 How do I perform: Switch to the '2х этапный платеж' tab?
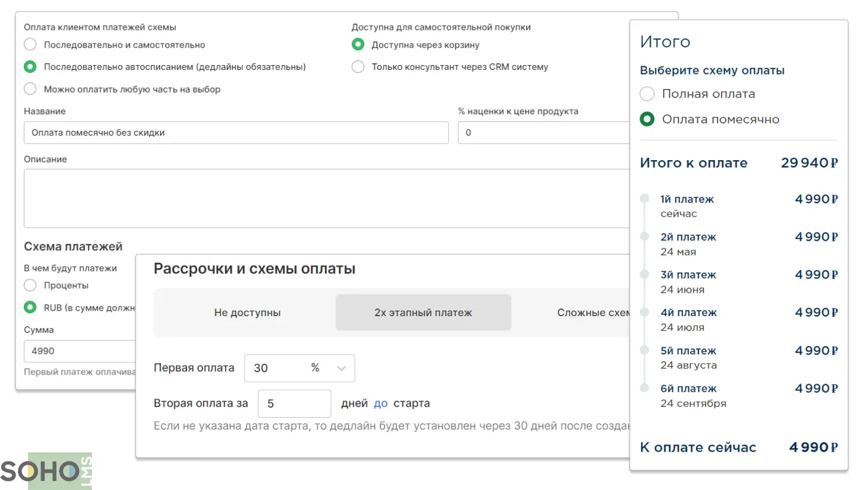coord(423,313)
